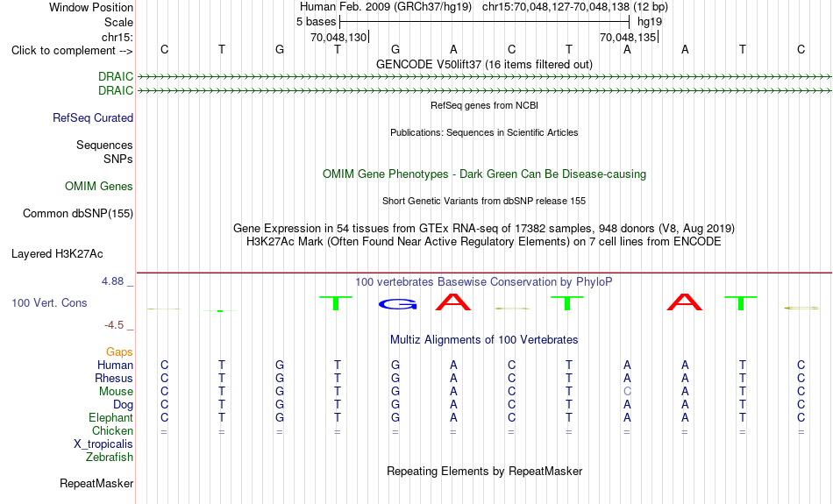Open the Common dbSNP(155) track label
The width and height of the screenshot is (833, 504).
tap(78, 214)
